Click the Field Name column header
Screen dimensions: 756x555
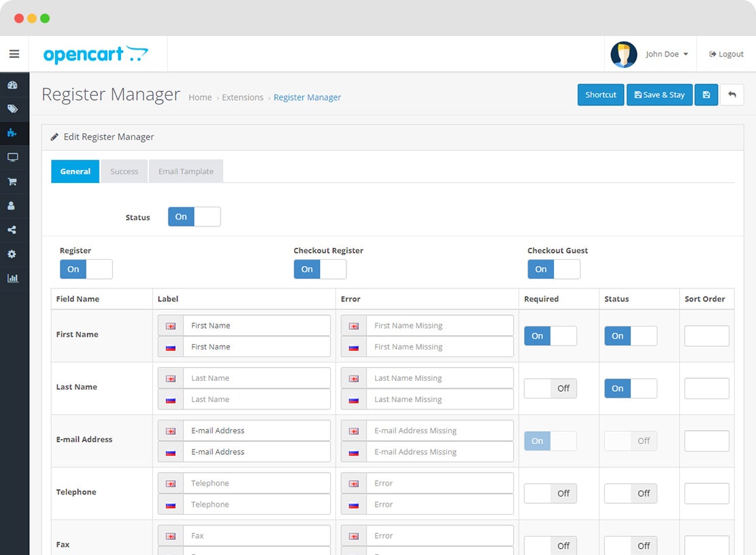click(x=78, y=299)
